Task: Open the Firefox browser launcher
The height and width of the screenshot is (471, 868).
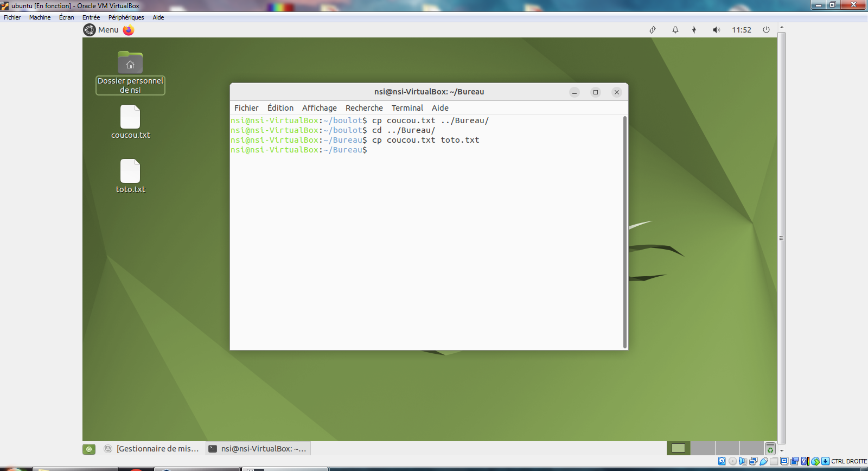Action: [x=129, y=30]
